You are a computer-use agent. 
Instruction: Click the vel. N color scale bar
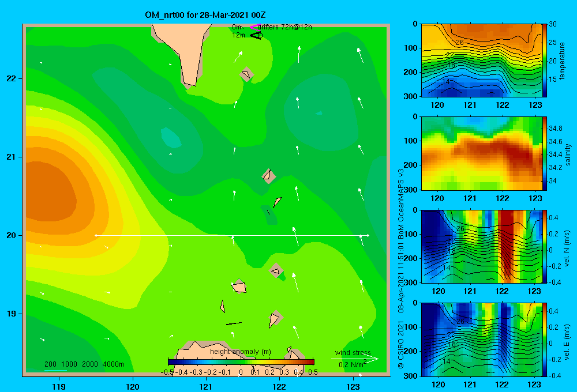(x=545, y=246)
